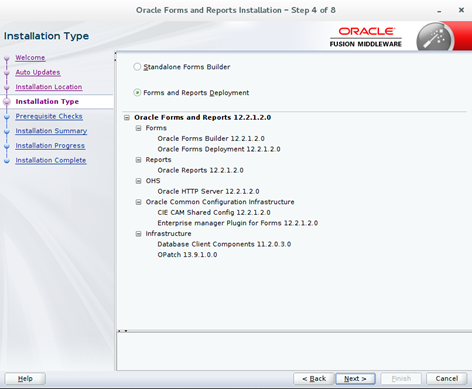472x389 pixels.
Task: Cancel the installation
Action: tap(447, 379)
